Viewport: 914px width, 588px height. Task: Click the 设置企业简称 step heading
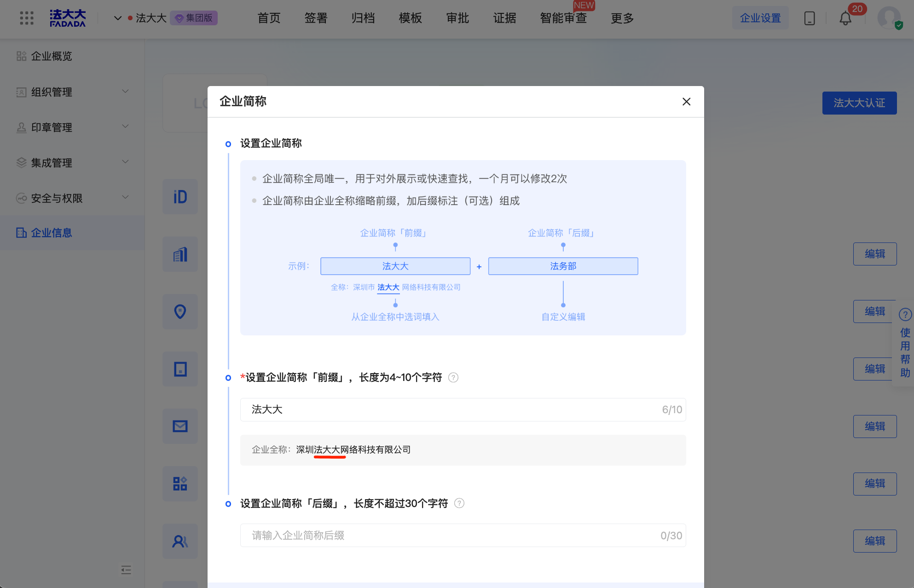271,144
